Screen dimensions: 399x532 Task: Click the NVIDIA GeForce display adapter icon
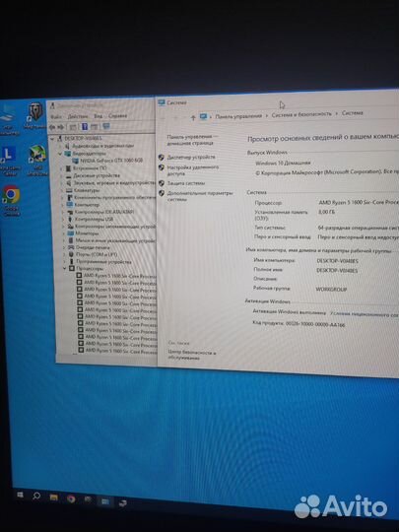[x=75, y=161]
